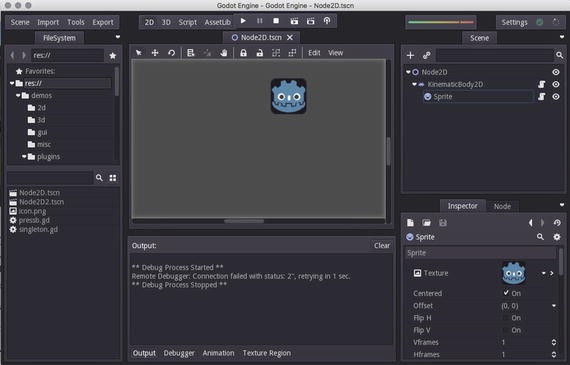Open the script attached to KinematicBody2D
The height and width of the screenshot is (365, 570).
(x=542, y=84)
